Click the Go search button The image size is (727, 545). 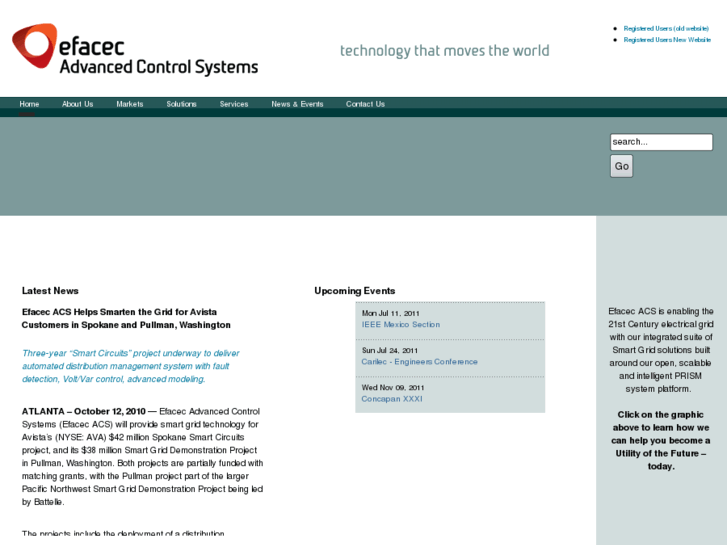621,166
